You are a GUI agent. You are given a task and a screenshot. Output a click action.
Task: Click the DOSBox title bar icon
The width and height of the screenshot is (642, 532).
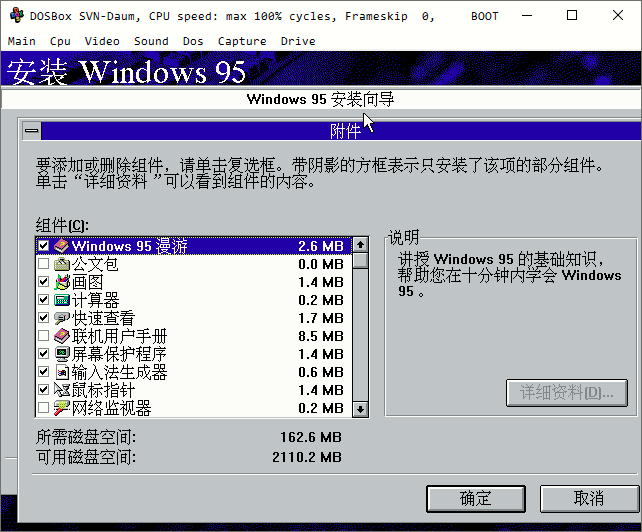(16, 16)
